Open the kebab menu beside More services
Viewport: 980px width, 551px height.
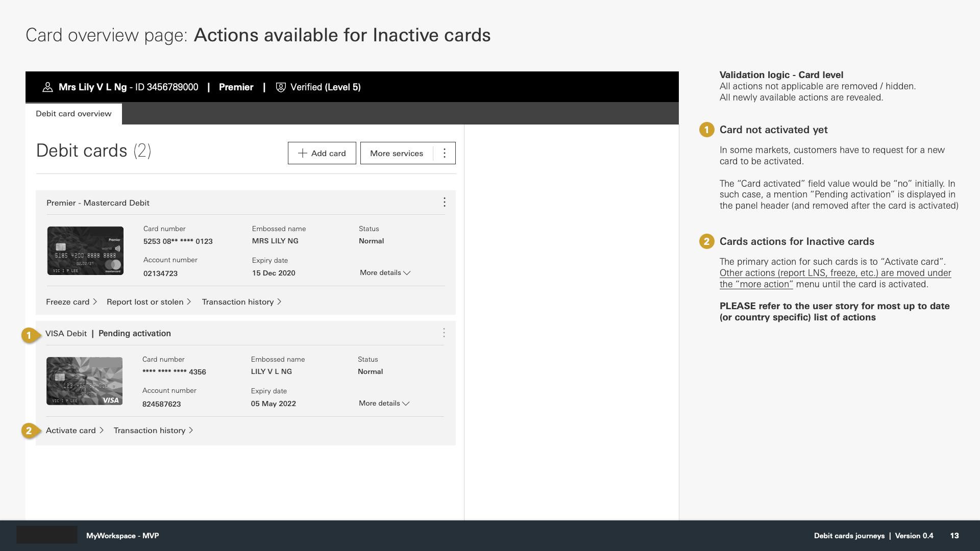tap(444, 153)
